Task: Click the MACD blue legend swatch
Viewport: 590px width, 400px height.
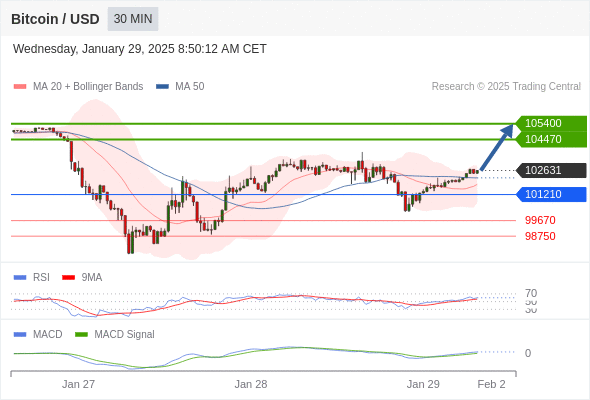Action: pos(20,335)
